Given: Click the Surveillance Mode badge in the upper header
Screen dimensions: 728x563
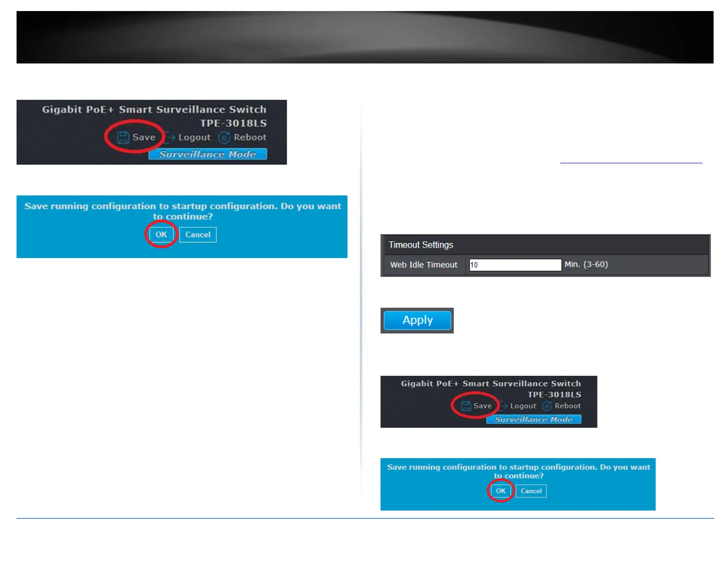Looking at the screenshot, I should pos(208,154).
